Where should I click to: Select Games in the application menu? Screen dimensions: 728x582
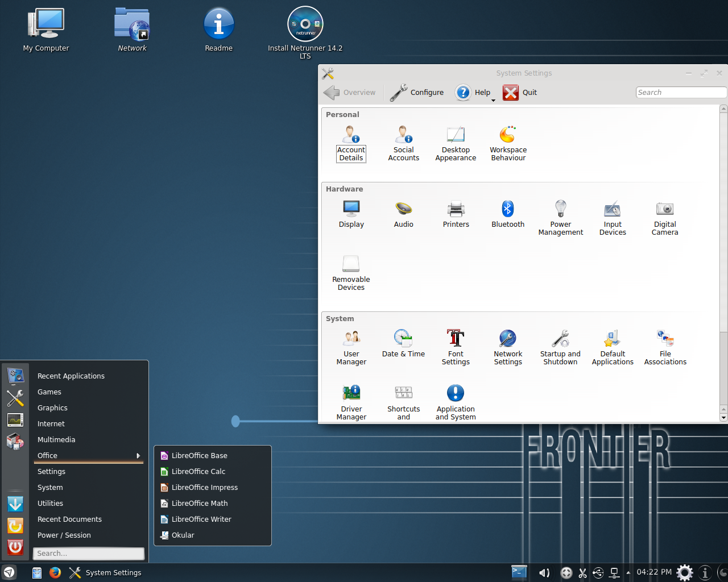coord(88,392)
